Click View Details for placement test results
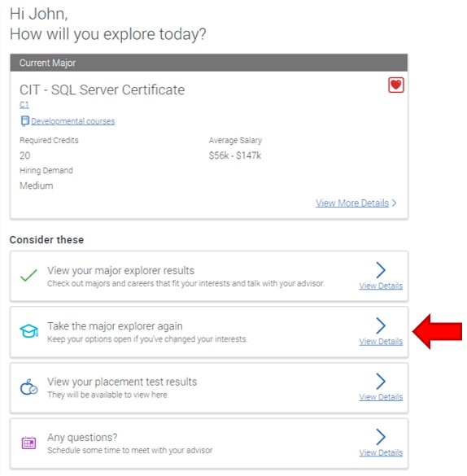This screenshot has width=467, height=476. (381, 397)
